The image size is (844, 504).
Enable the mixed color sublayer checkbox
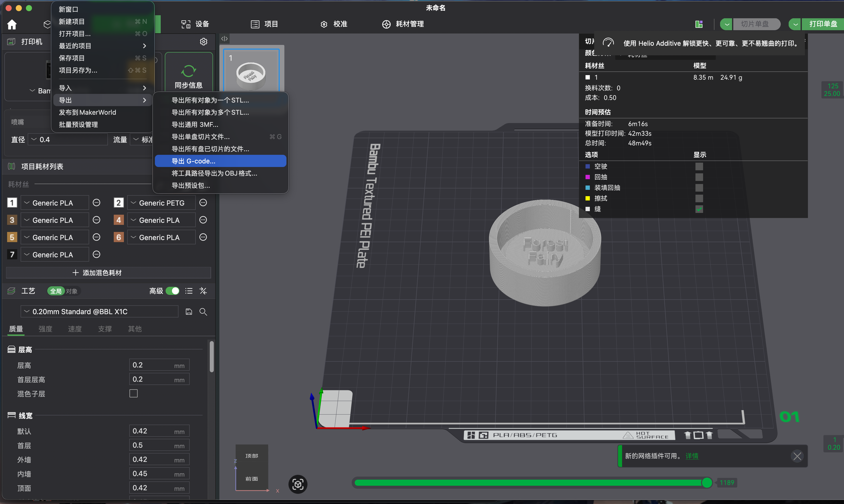pos(134,393)
